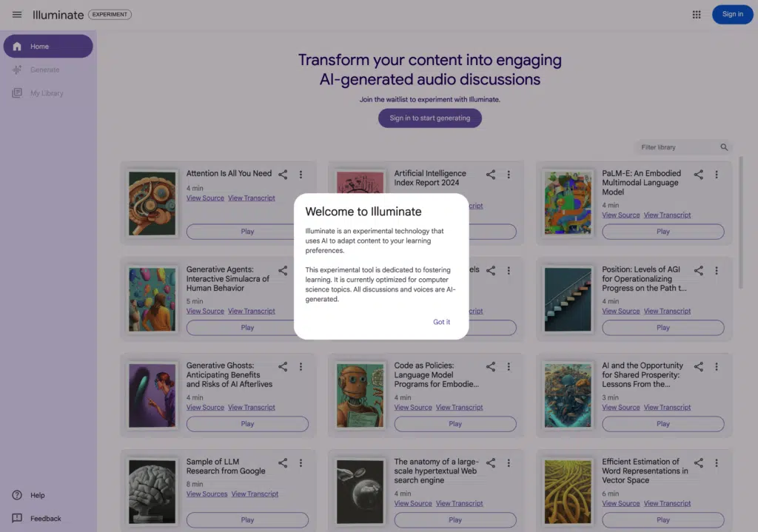Share Generative Agents card
This screenshot has width=758, height=532.
pos(283,271)
